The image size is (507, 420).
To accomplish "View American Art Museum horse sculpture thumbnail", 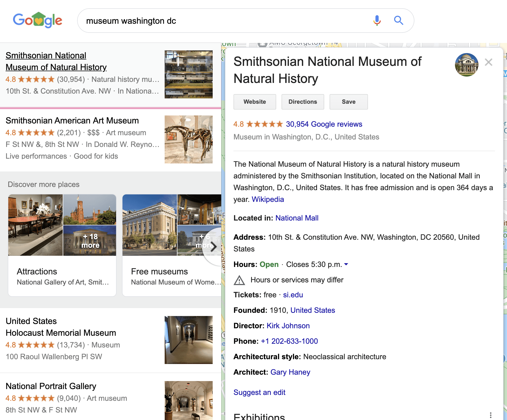I will [x=188, y=139].
